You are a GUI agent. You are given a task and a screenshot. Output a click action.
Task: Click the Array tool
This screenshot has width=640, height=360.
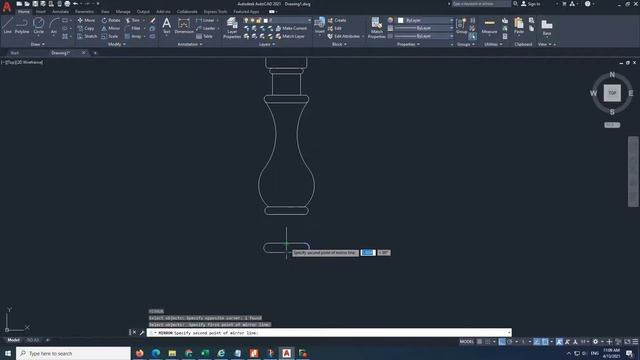pos(133,36)
